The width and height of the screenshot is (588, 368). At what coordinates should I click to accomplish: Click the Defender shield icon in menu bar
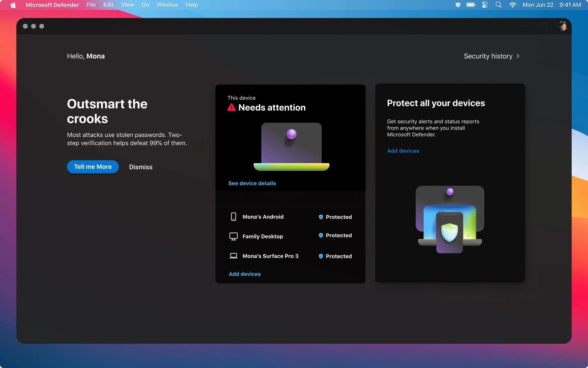[x=458, y=5]
